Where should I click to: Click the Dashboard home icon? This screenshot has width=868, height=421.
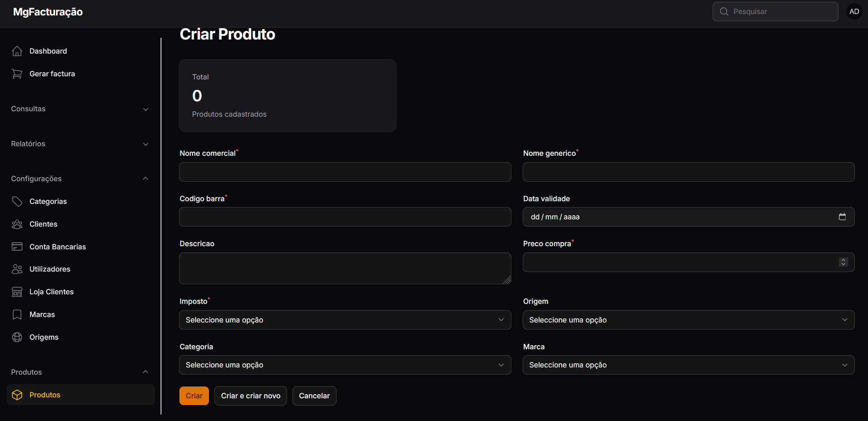point(17,51)
